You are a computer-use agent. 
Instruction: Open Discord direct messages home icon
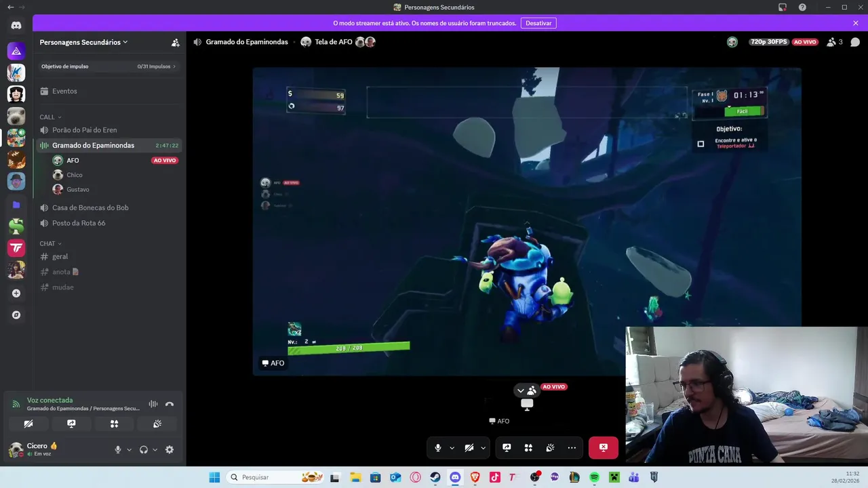point(16,25)
